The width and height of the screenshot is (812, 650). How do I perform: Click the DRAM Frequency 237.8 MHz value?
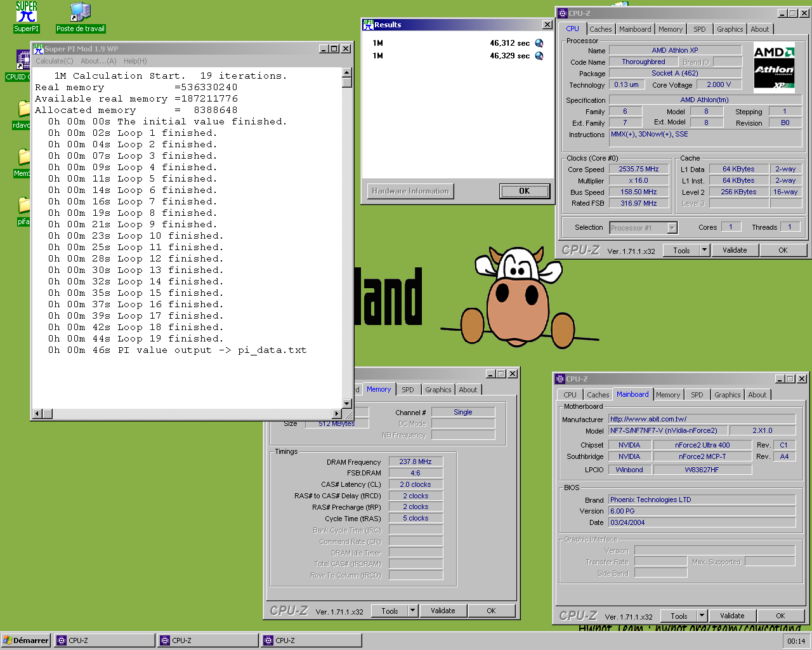click(x=416, y=461)
